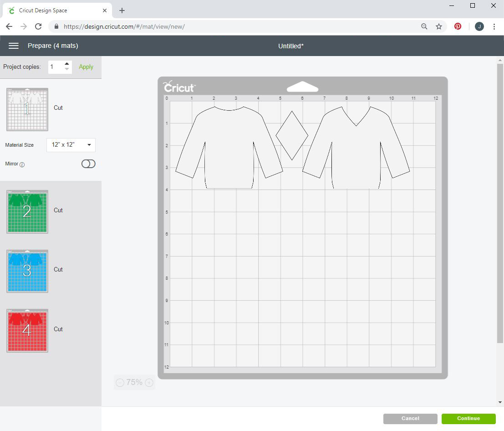Open the Pinterest browser extension
This screenshot has height=431, width=504.
[x=458, y=26]
